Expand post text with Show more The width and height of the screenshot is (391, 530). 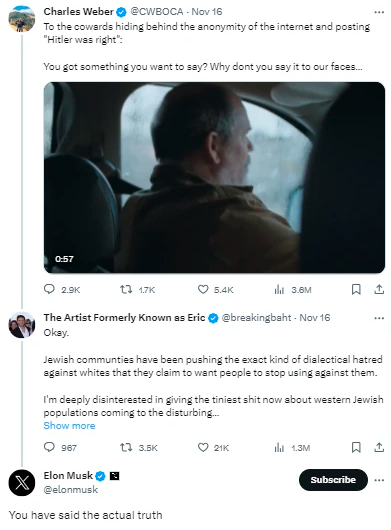point(69,426)
